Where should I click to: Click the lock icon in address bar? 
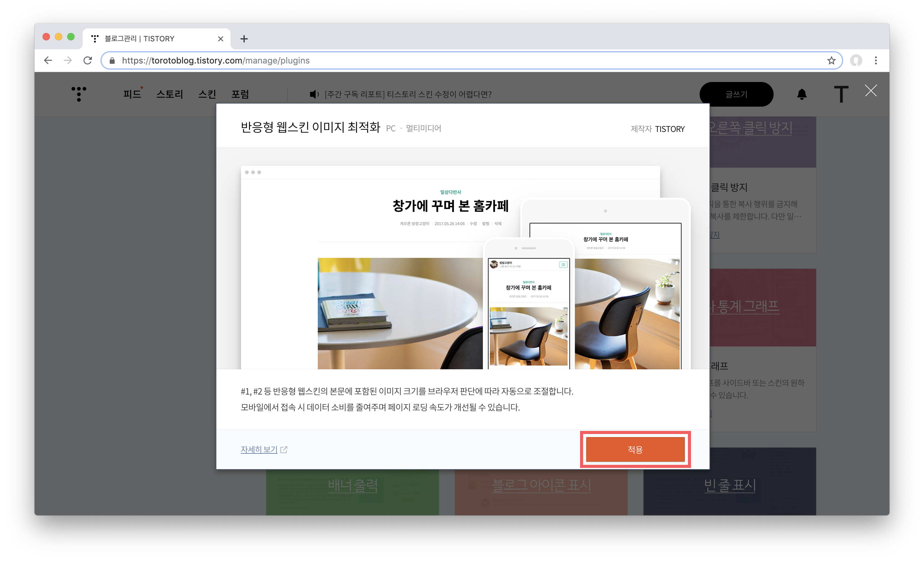(x=112, y=61)
